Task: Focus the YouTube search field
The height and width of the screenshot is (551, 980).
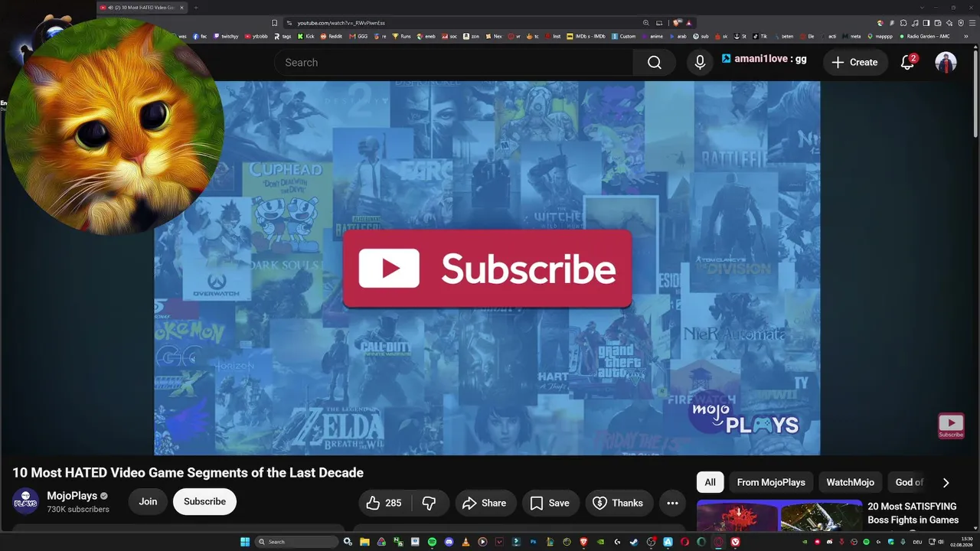Action: [x=453, y=63]
